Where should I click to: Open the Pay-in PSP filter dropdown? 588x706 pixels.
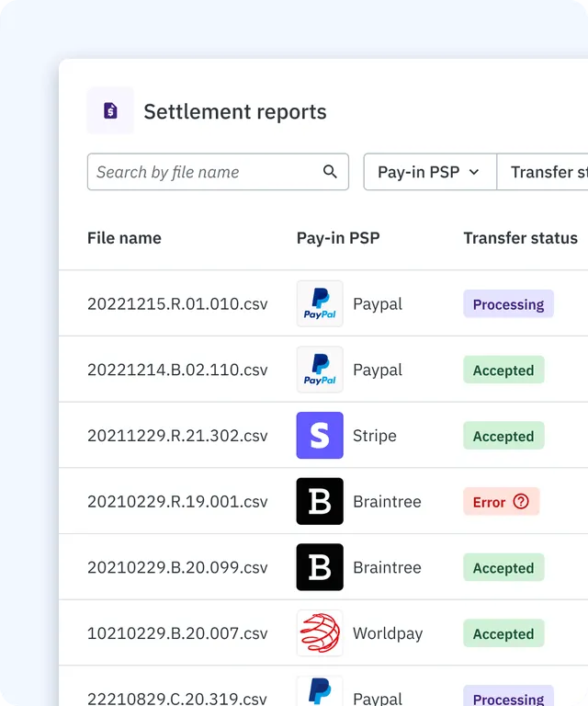(x=430, y=172)
